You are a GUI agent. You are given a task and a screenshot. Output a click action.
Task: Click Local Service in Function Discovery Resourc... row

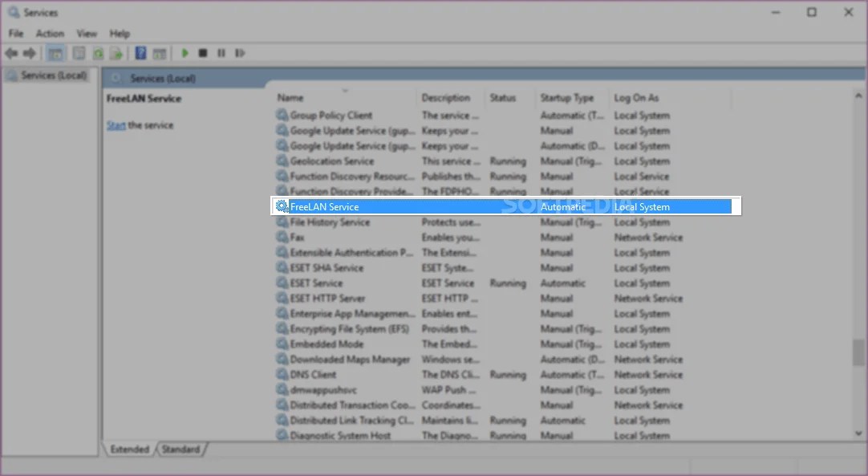[x=642, y=177]
